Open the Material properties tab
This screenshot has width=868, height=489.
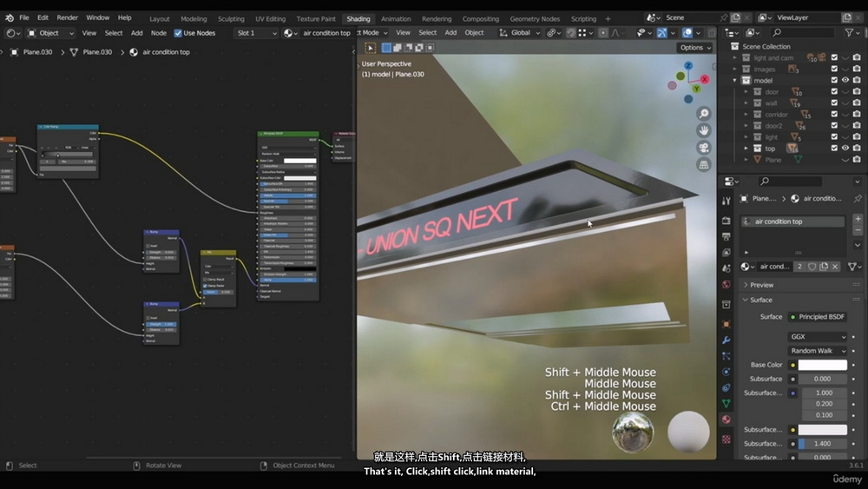pos(727,420)
